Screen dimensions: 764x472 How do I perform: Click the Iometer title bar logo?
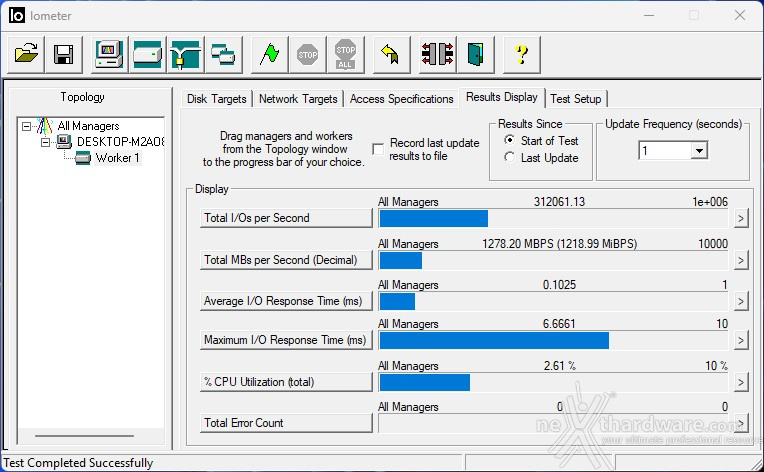click(16, 16)
